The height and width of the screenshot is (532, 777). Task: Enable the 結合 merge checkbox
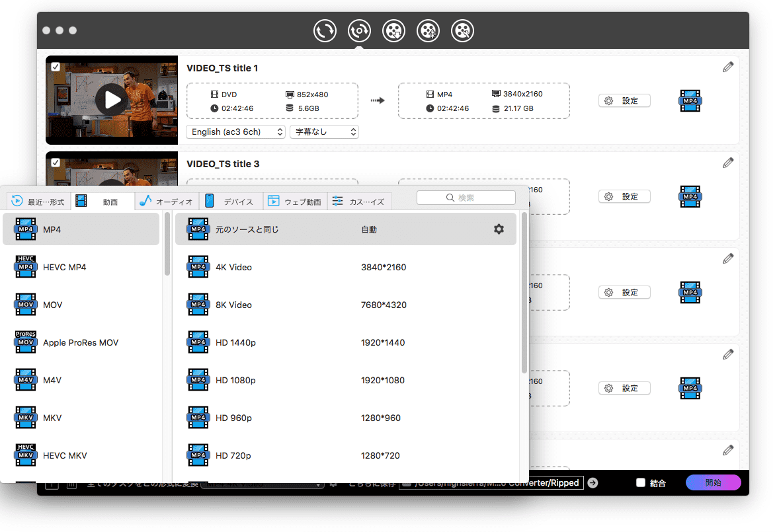(640, 483)
